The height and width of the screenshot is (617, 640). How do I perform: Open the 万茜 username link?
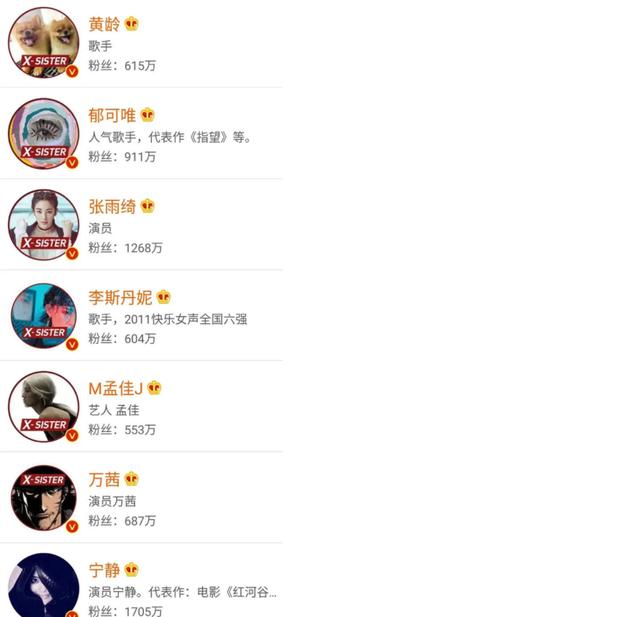pyautogui.click(x=104, y=479)
